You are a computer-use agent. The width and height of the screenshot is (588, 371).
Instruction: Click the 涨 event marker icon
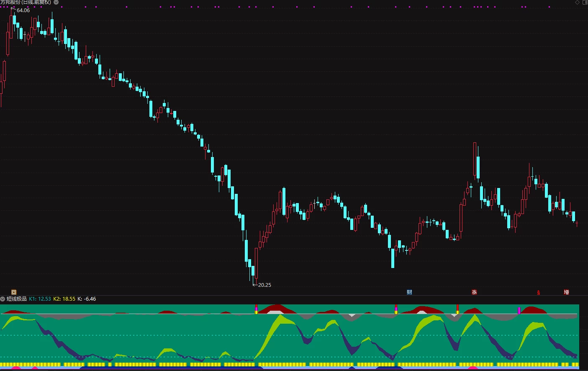[x=474, y=292]
